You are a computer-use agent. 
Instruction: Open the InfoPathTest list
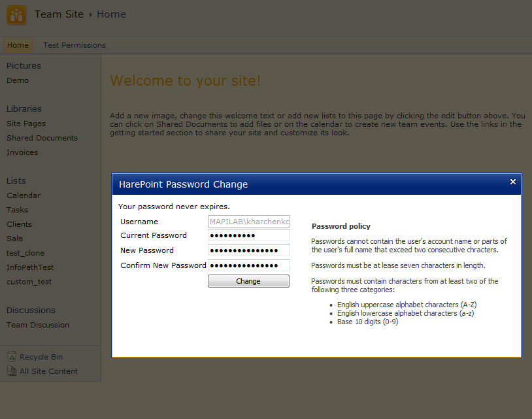(x=30, y=267)
